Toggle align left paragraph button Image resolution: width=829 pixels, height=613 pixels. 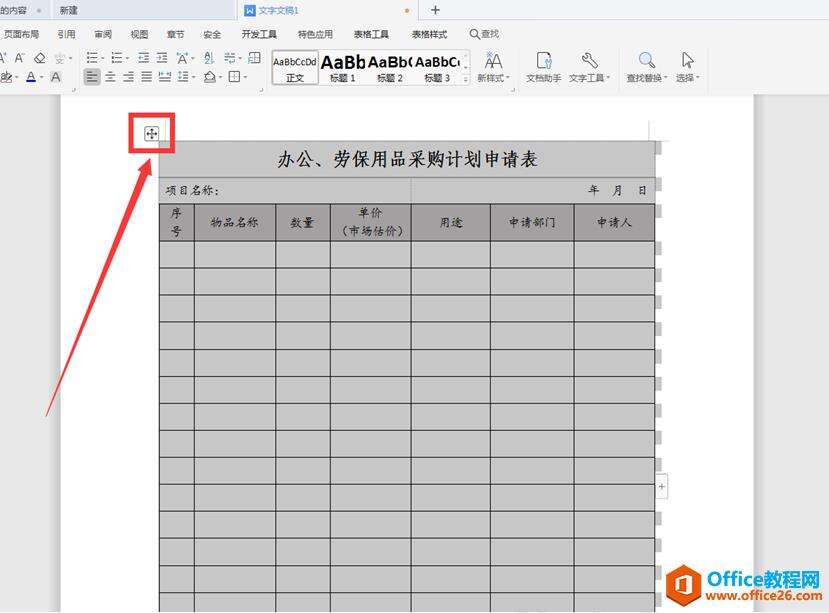92,77
